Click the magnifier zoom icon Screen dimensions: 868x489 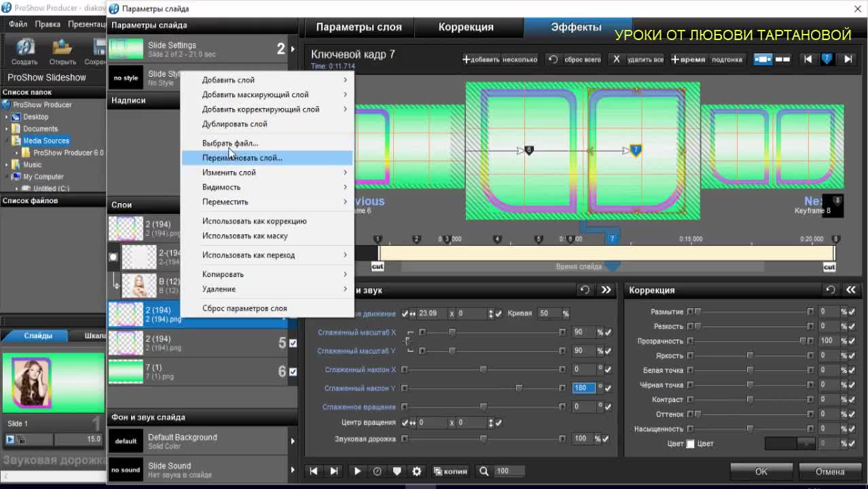click(x=484, y=471)
